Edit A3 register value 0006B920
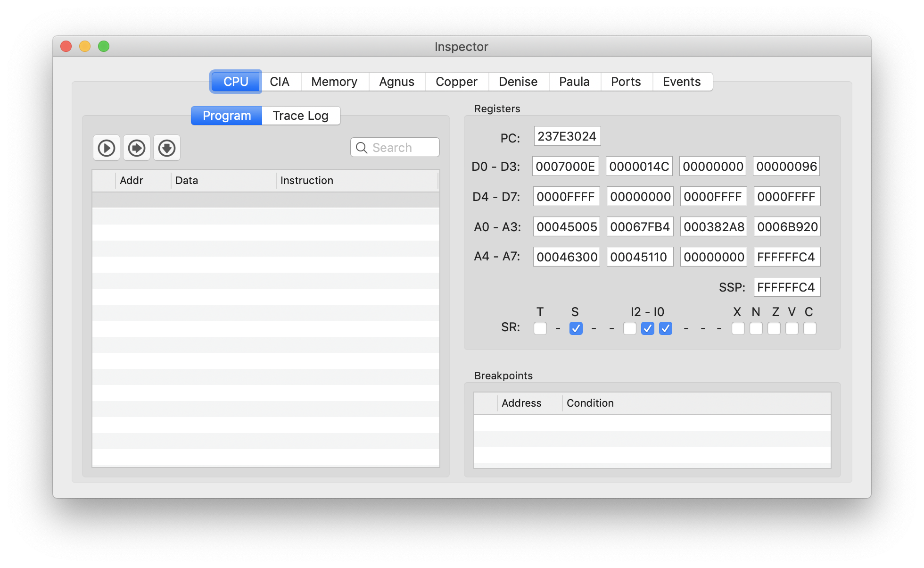 (x=787, y=226)
